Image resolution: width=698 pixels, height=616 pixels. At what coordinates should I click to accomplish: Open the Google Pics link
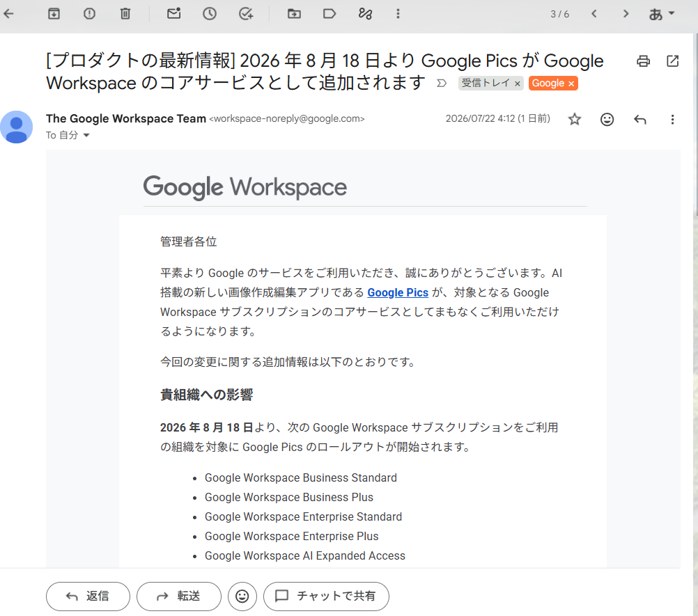coord(398,292)
